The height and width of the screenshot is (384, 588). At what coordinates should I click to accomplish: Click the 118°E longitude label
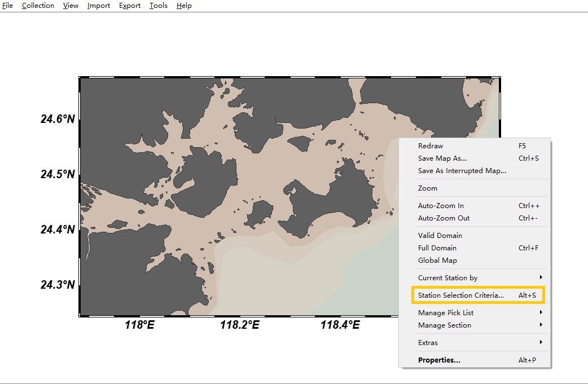pos(139,324)
